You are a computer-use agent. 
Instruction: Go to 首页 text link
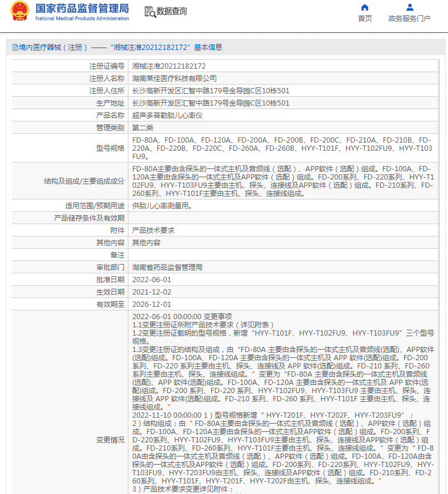[x=365, y=19]
